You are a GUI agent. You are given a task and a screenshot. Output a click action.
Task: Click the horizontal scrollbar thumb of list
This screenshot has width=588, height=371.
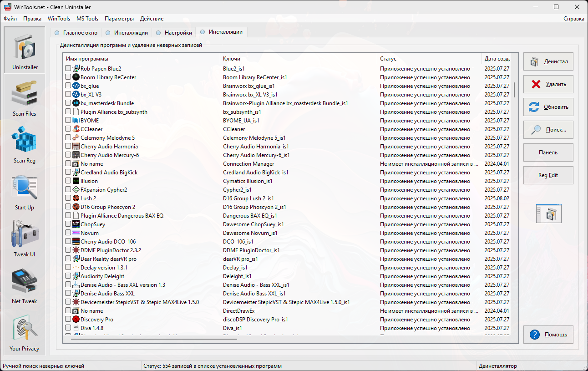154,339
